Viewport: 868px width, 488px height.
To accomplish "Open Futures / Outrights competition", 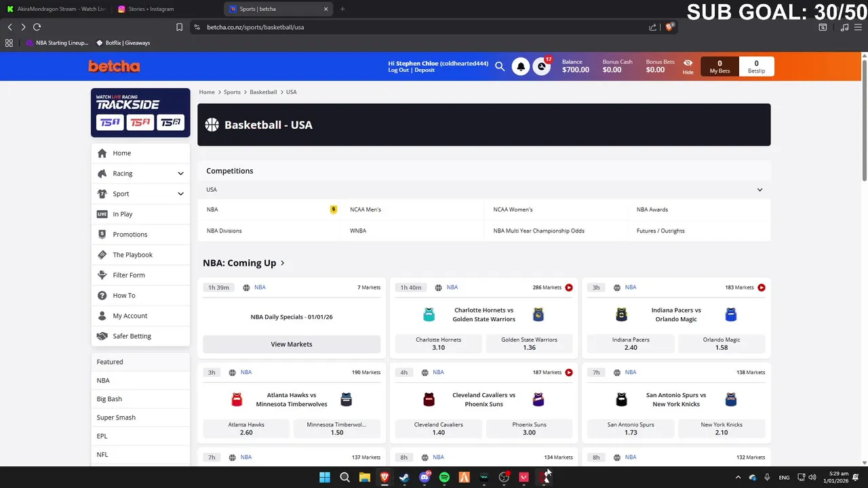I will click(660, 231).
